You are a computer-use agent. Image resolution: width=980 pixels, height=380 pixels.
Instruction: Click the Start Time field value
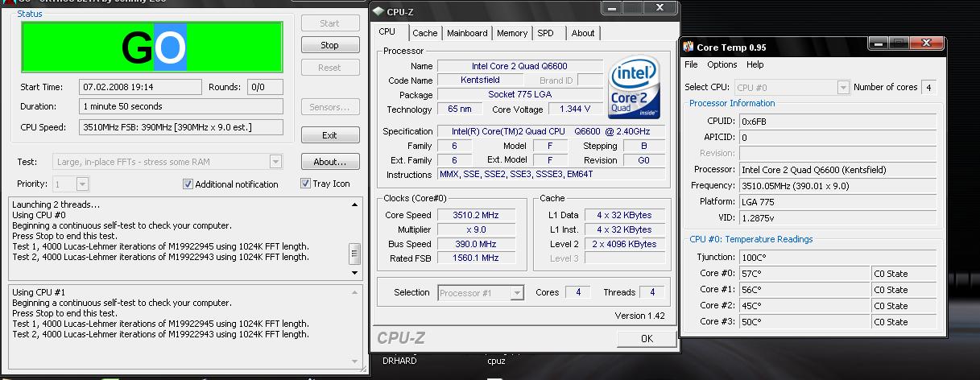tap(141, 87)
